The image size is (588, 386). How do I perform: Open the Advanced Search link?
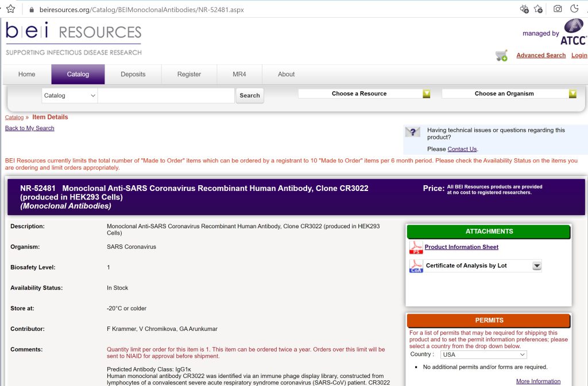[x=541, y=56]
